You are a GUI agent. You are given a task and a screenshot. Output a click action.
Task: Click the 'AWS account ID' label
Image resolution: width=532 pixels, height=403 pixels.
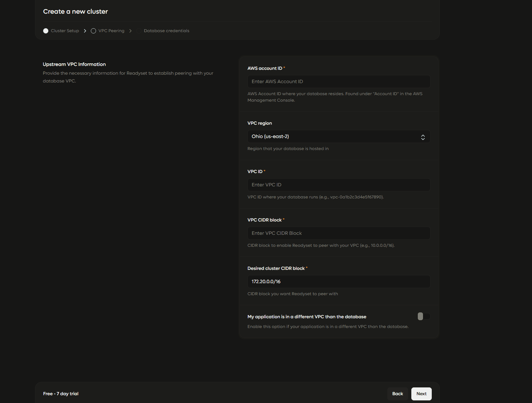pyautogui.click(x=265, y=68)
